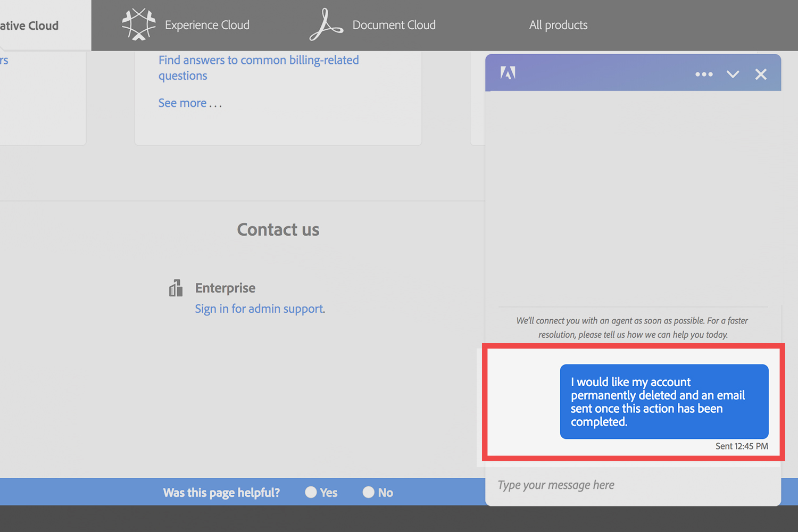Click Sign in for admin support

coord(259,309)
